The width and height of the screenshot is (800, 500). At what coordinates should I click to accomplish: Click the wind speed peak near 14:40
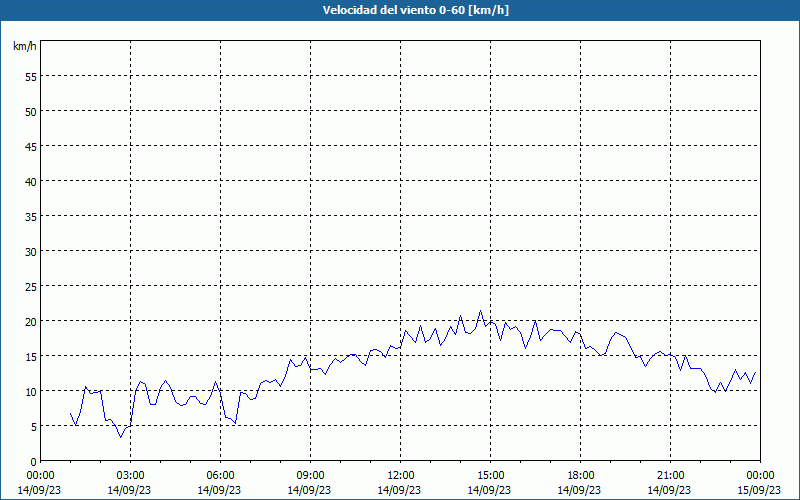(x=480, y=310)
